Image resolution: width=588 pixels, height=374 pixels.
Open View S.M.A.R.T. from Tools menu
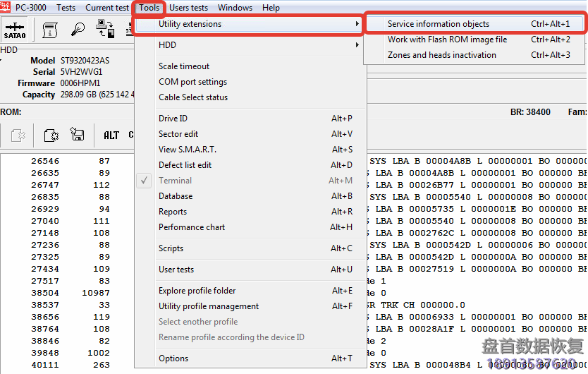(188, 150)
